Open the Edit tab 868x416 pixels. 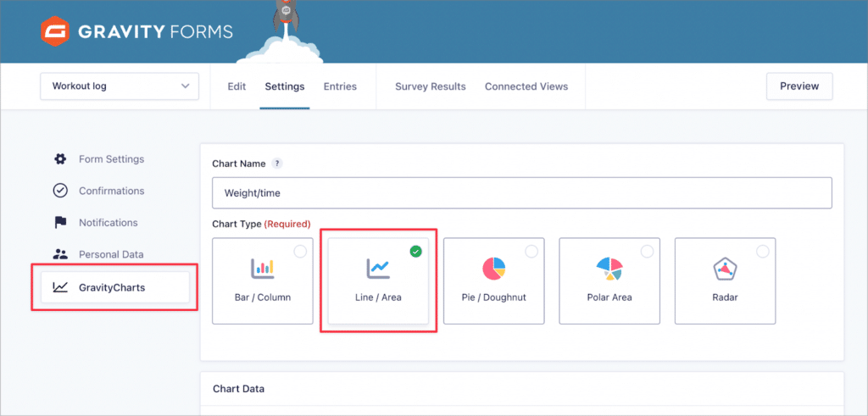(237, 86)
